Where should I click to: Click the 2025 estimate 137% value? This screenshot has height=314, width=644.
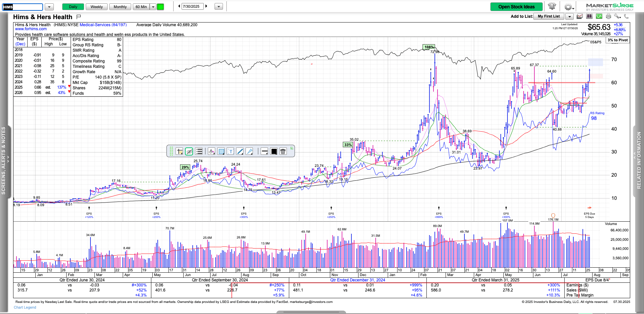tap(62, 87)
